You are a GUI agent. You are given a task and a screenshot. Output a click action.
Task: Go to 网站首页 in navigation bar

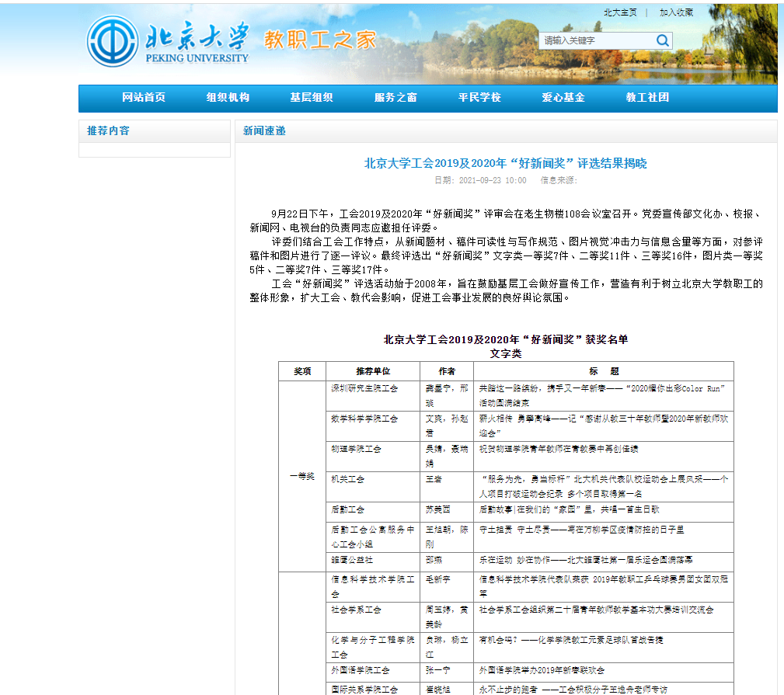[x=144, y=98]
